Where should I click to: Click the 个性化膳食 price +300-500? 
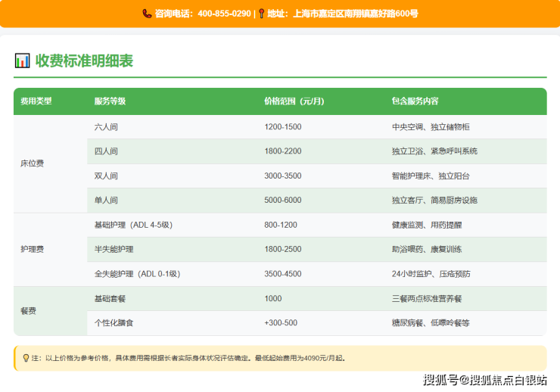[281, 323]
